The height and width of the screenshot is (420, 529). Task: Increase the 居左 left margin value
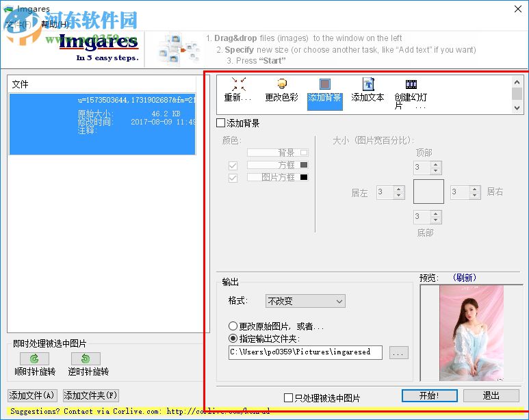coord(399,189)
